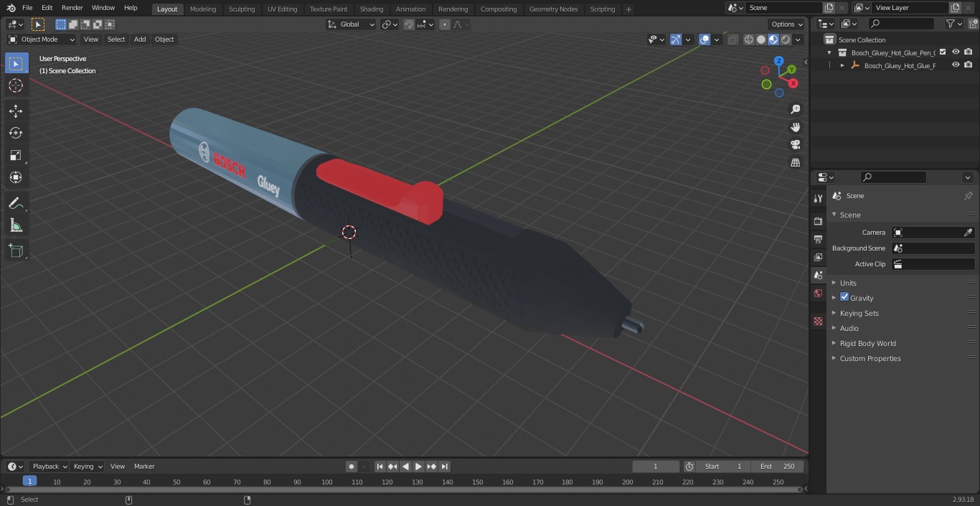Jump to the end frame button
This screenshot has width=980, height=506.
445,467
